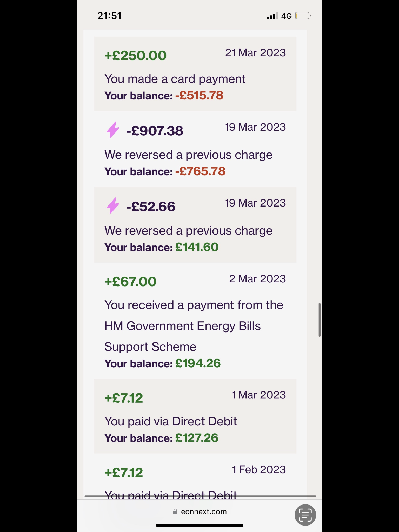The width and height of the screenshot is (399, 532).
Task: Tap the lightning bolt icon beside -£52.66
Action: tap(113, 206)
